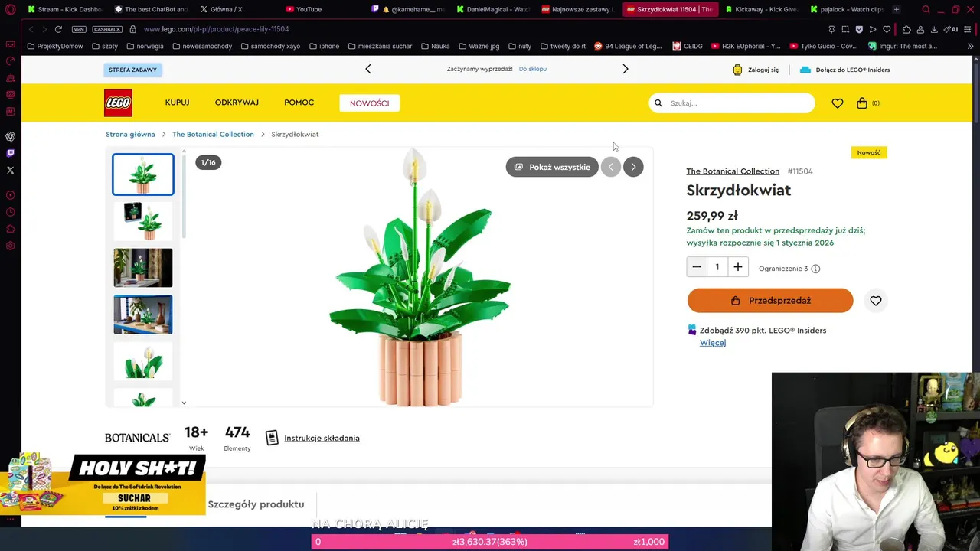This screenshot has height=551, width=980.
Task: Open Ograniczenie 3 info icon
Action: pyautogui.click(x=815, y=269)
